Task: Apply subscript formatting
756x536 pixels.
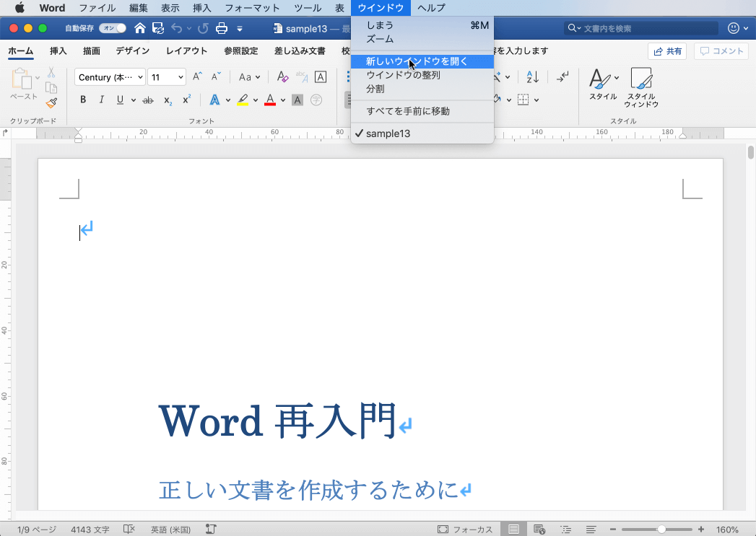Action: point(168,100)
